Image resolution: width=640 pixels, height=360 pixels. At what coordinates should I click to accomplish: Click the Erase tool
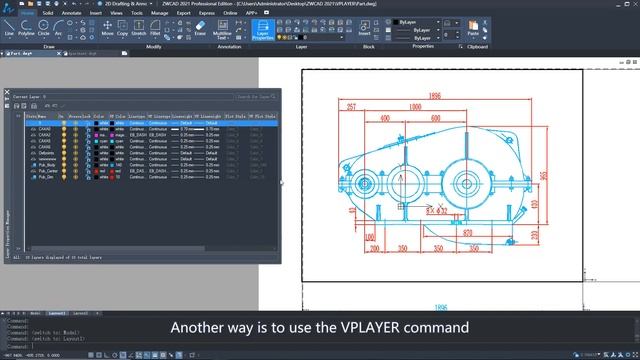(x=200, y=29)
